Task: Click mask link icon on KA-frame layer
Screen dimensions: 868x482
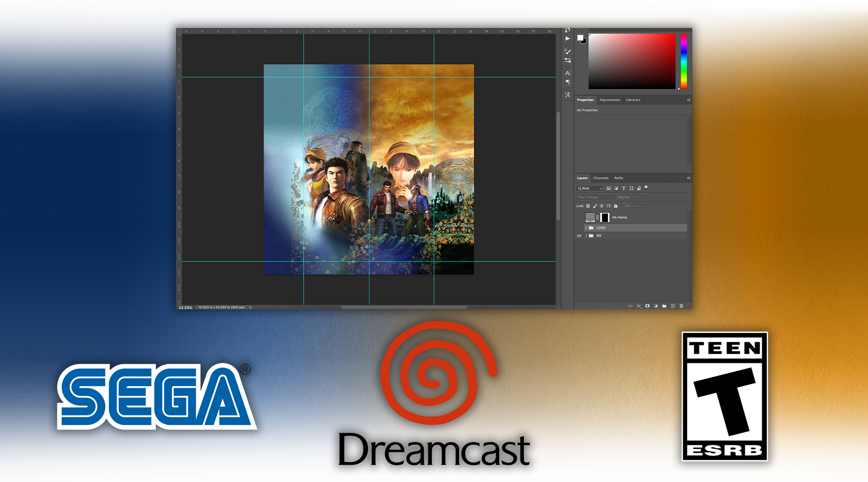Action: [x=597, y=217]
